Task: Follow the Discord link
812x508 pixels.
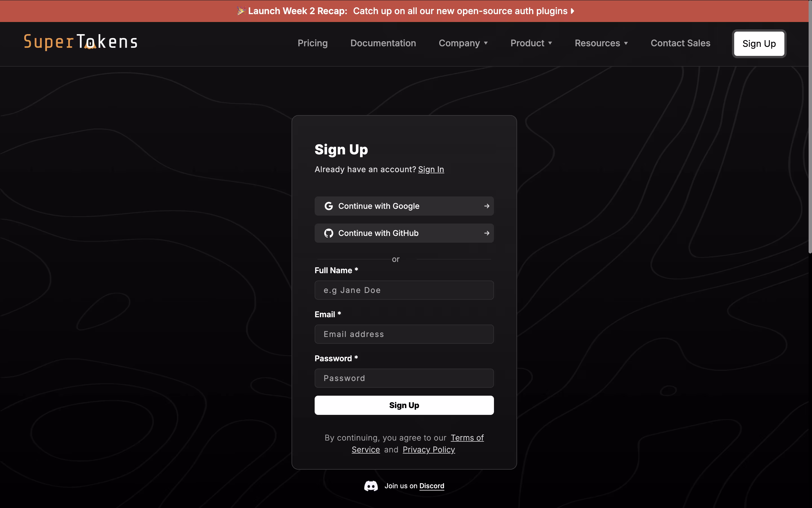Action: 431,486
